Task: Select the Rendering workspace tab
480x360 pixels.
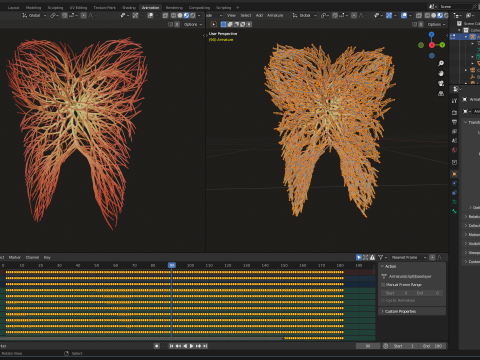Action: tap(174, 7)
